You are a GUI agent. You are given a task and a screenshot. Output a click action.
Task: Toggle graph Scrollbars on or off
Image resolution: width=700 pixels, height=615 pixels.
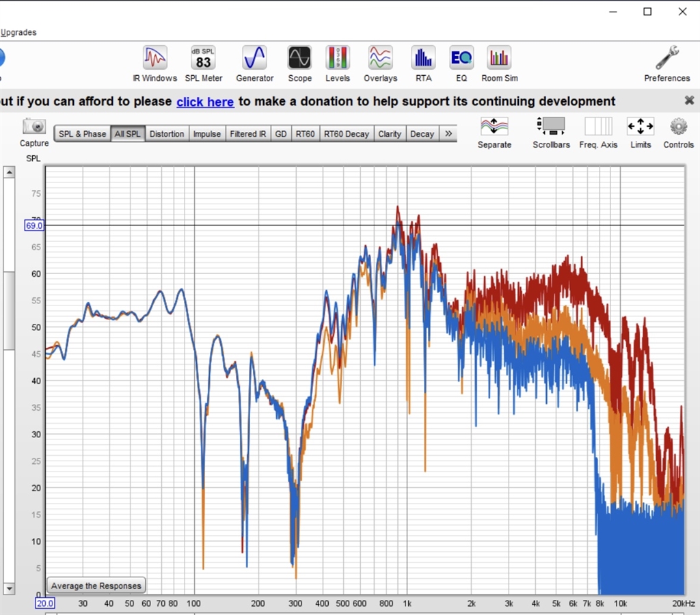pos(551,133)
